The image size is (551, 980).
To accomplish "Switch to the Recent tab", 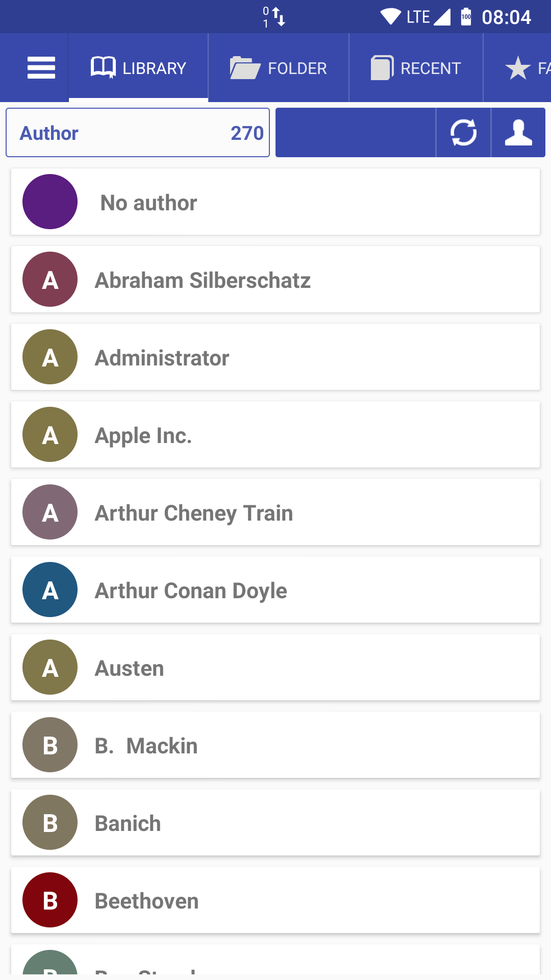I will click(416, 68).
